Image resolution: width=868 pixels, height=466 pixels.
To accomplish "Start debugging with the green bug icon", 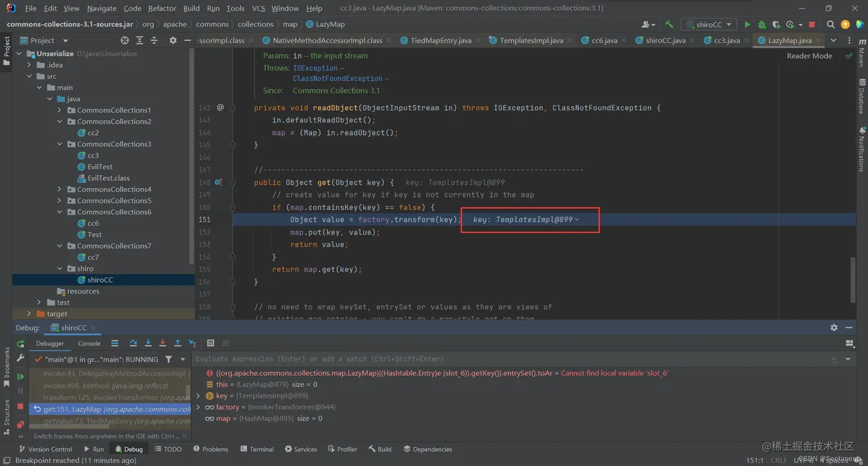I will [762, 25].
